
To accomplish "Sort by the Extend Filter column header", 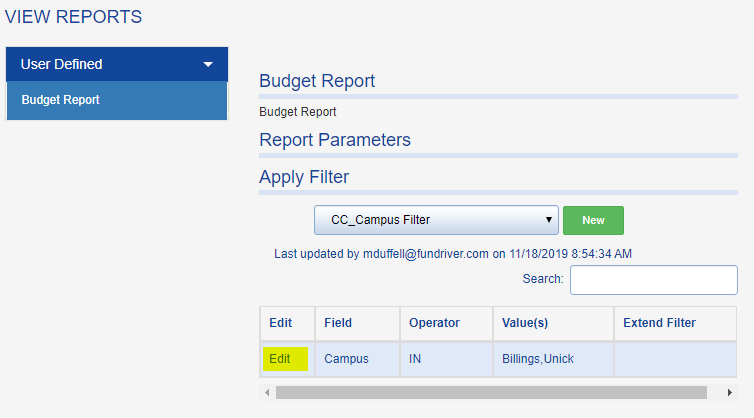I will (675, 323).
